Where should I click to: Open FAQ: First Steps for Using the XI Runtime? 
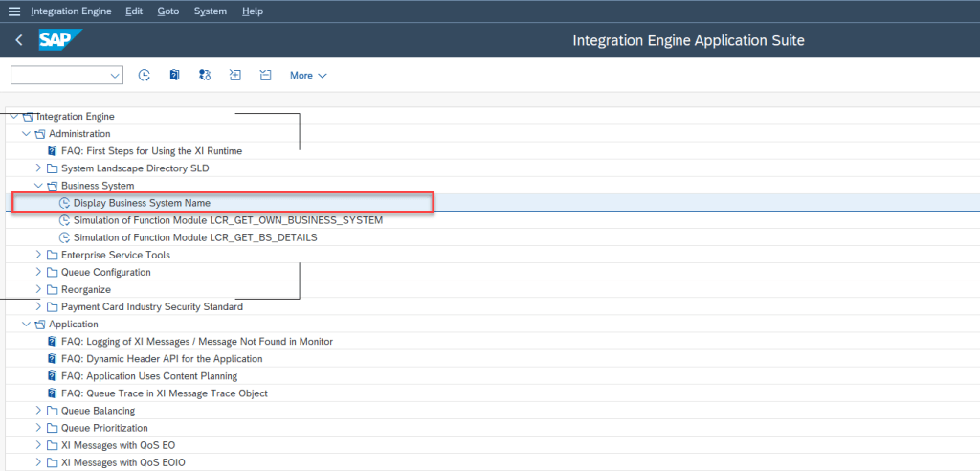point(151,151)
